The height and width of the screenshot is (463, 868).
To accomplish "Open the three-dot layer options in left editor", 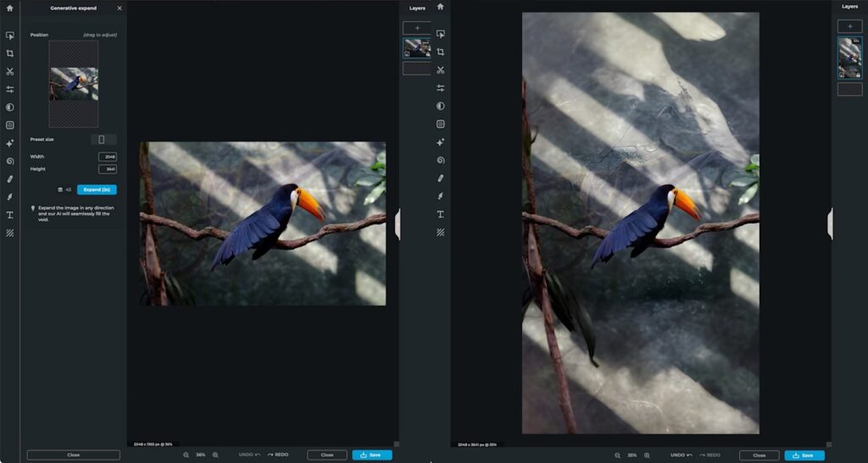I will point(426,42).
